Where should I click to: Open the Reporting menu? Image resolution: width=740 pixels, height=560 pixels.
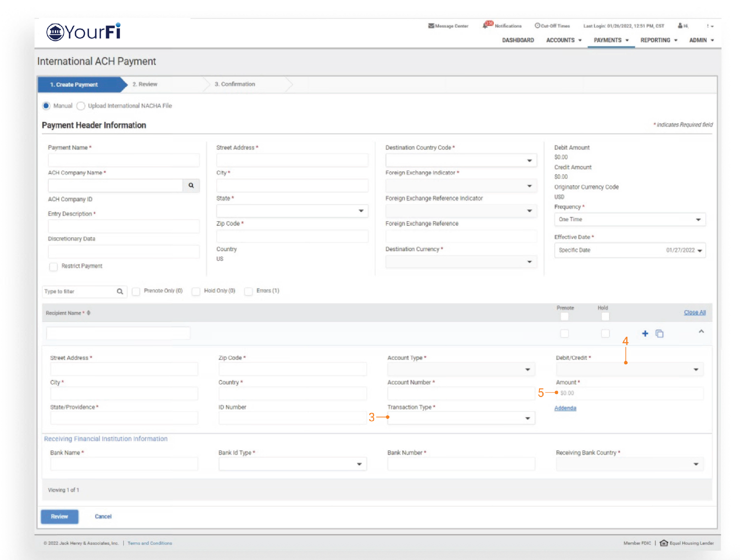coord(658,40)
